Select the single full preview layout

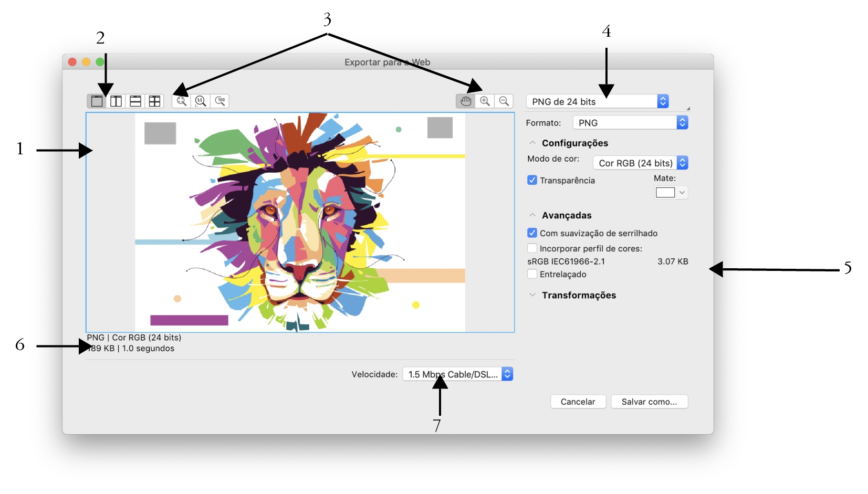(97, 101)
